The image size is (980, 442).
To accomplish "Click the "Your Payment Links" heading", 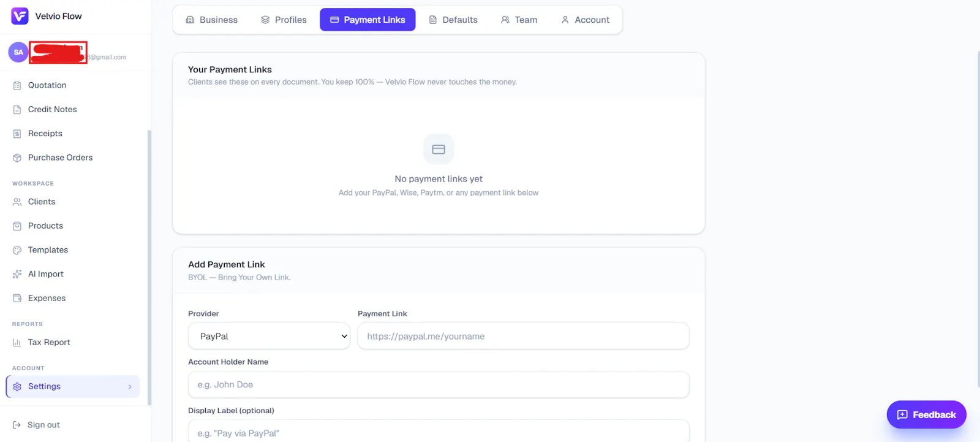I will tap(230, 69).
